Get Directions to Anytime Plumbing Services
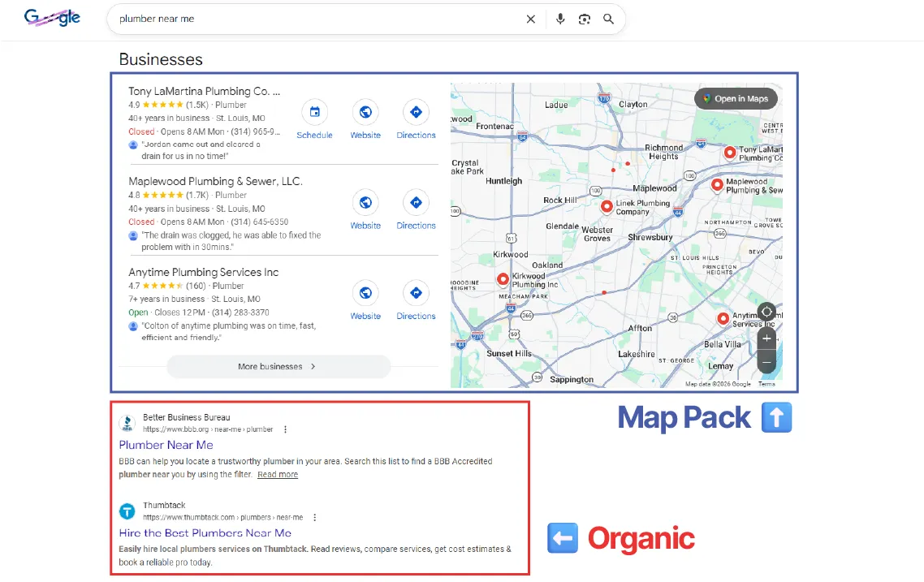The image size is (924, 582). click(x=416, y=294)
